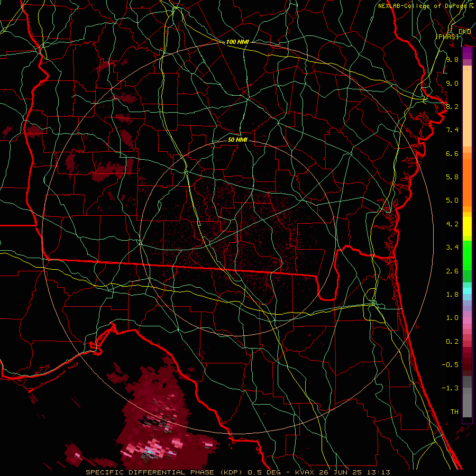Click the "DKD" unit label above legend
476x476 pixels.
465,32
